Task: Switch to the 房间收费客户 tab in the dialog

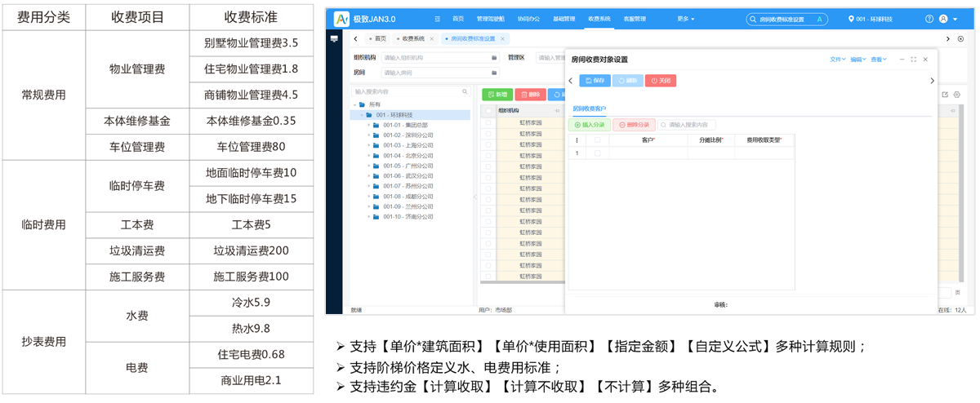Action: tap(589, 108)
